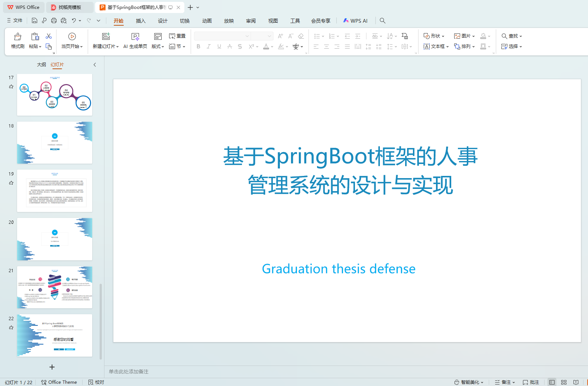Select slide 21 thumbnail
Screen dimensions: 588x386
click(x=55, y=287)
